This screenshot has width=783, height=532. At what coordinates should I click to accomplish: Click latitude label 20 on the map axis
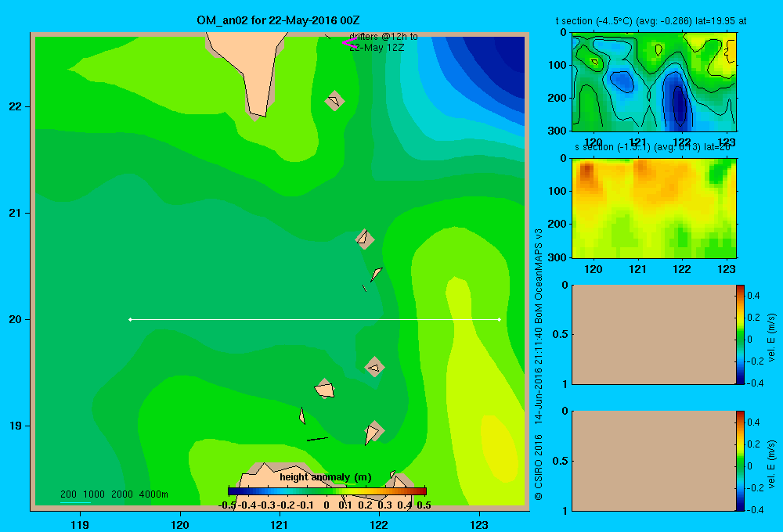(15, 319)
